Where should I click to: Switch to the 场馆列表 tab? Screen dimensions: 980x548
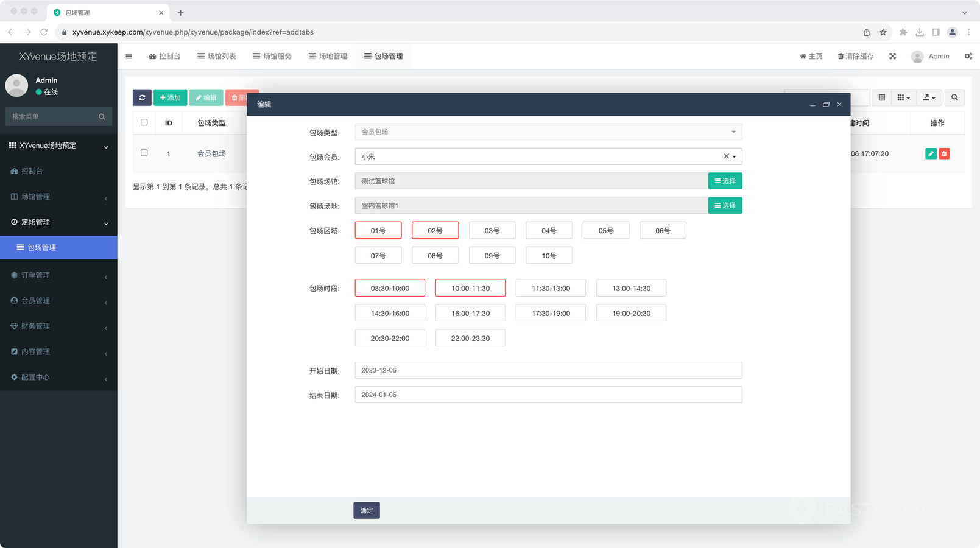click(217, 56)
